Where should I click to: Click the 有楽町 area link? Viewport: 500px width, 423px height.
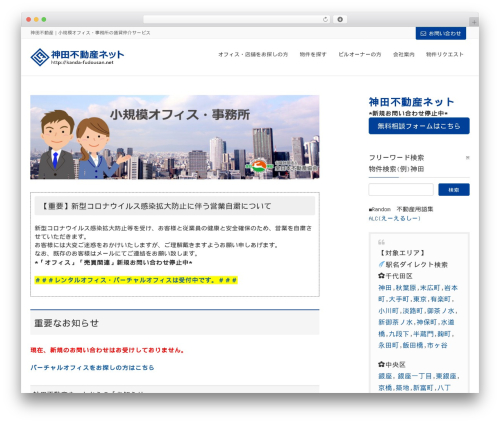point(440,299)
